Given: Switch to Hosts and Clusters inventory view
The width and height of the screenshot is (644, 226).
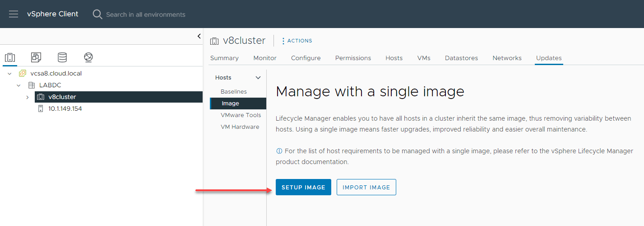Looking at the screenshot, I should point(10,57).
